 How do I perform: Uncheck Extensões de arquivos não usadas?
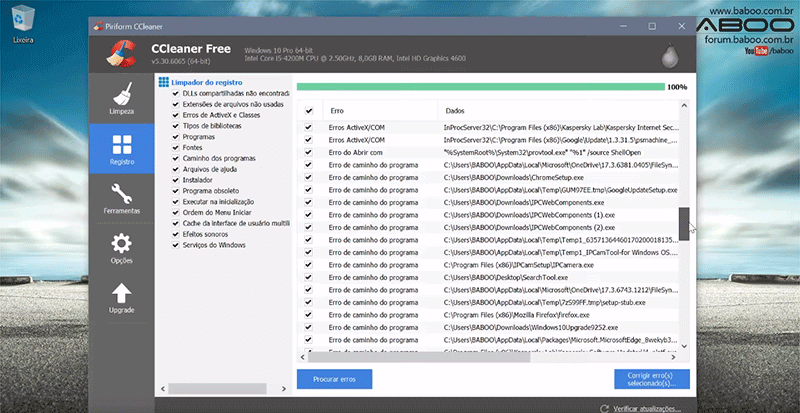click(x=176, y=104)
